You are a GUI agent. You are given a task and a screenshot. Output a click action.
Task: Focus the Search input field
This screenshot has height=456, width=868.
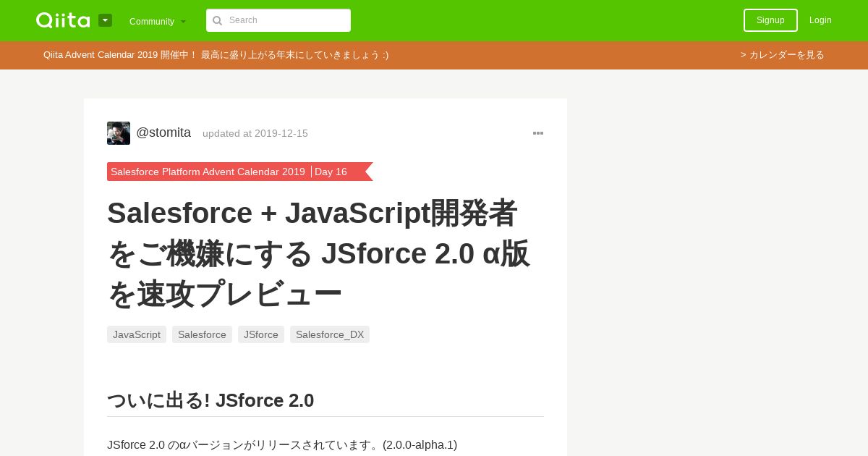point(278,20)
